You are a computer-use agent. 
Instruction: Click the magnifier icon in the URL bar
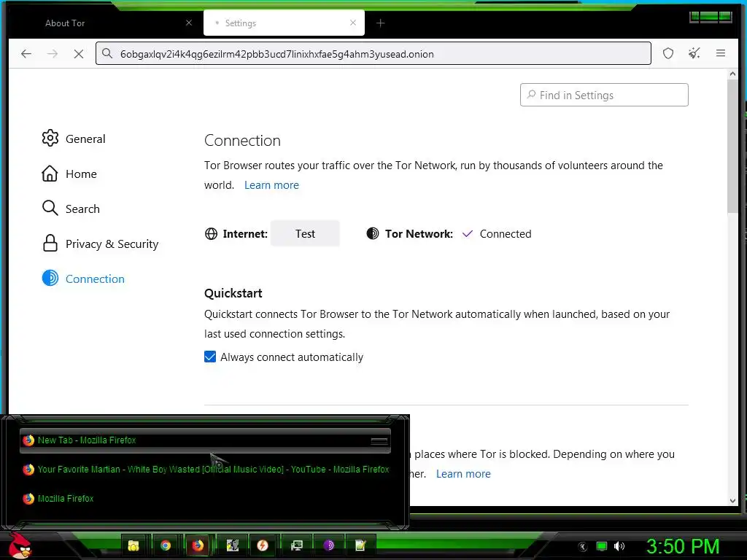pyautogui.click(x=107, y=53)
